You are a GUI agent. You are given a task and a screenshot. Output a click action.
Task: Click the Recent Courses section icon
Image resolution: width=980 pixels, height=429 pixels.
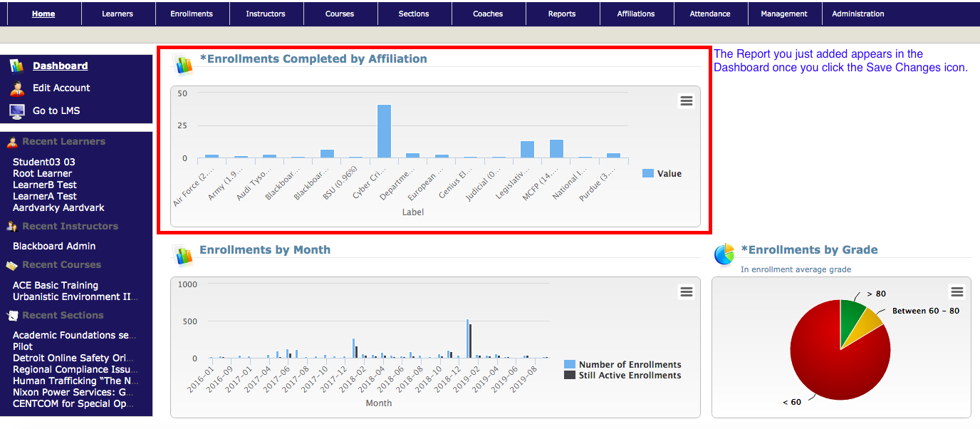[x=12, y=265]
